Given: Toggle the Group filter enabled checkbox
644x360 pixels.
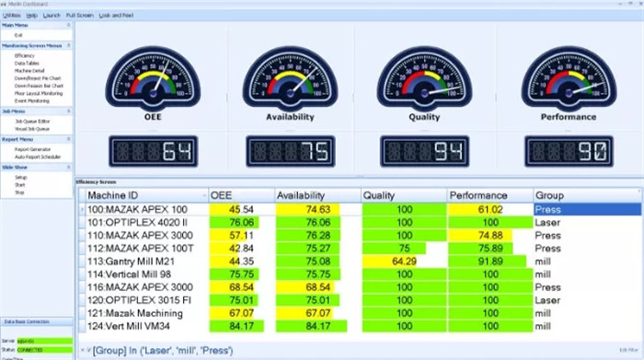Looking at the screenshot, I should [88, 350].
